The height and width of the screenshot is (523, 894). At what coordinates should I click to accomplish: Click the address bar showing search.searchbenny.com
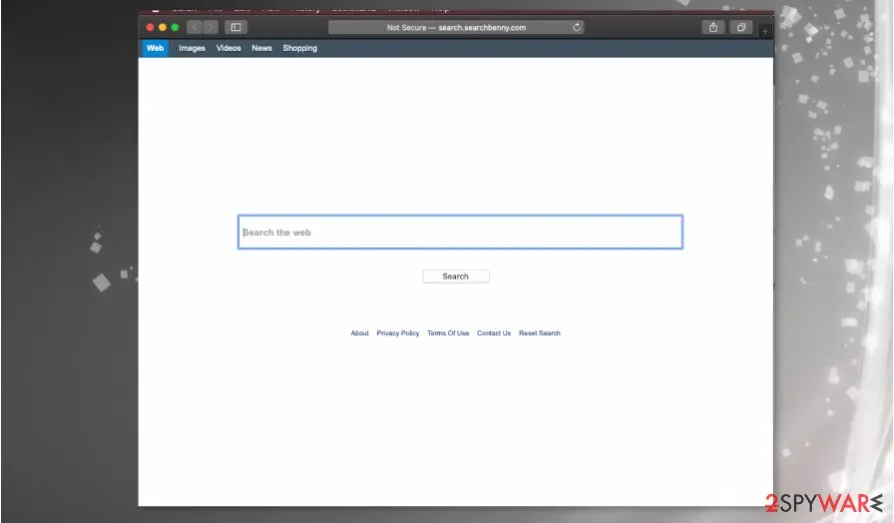point(456,27)
